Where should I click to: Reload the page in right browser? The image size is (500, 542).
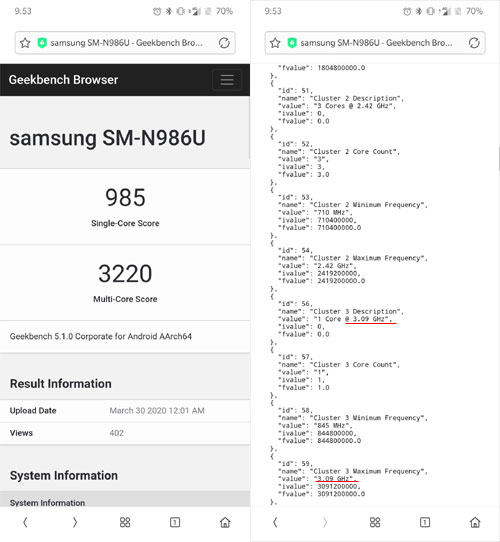click(x=474, y=43)
